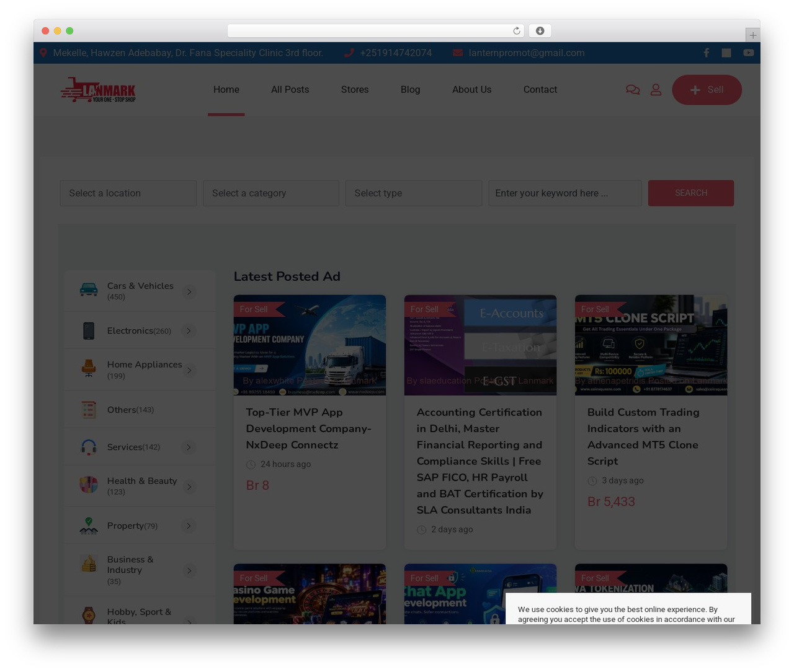Click lanternpromot@gmail.com email link
The image size is (794, 672).
(x=527, y=53)
